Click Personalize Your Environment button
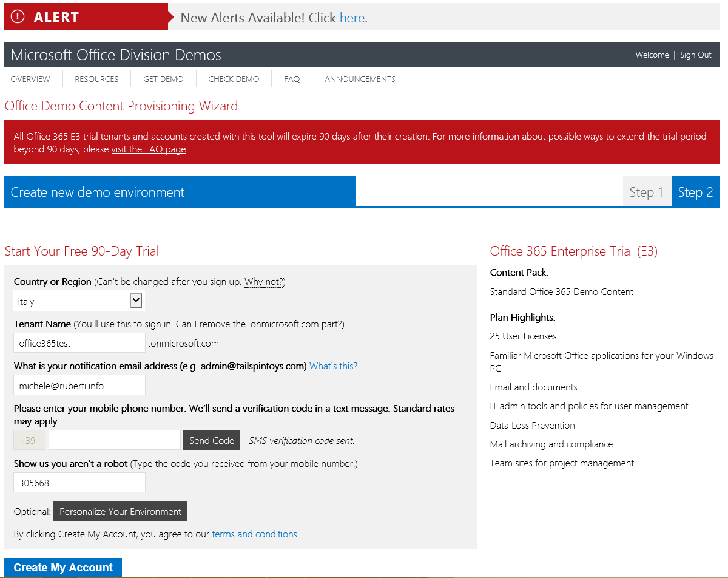728x578 pixels. pos(120,511)
